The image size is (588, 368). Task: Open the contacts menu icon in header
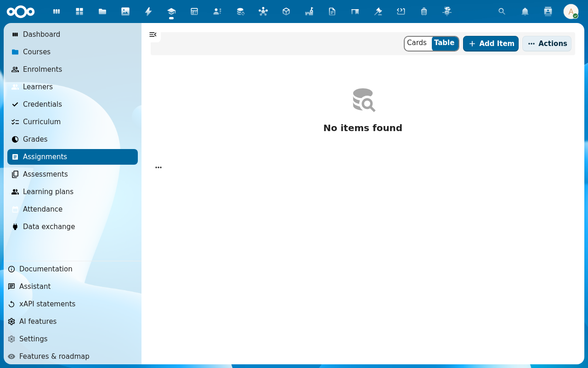548,11
